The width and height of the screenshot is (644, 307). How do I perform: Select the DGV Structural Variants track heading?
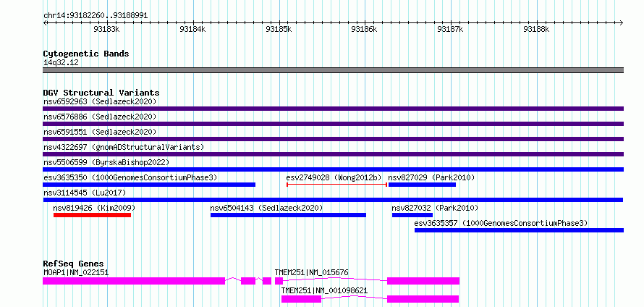coord(101,93)
